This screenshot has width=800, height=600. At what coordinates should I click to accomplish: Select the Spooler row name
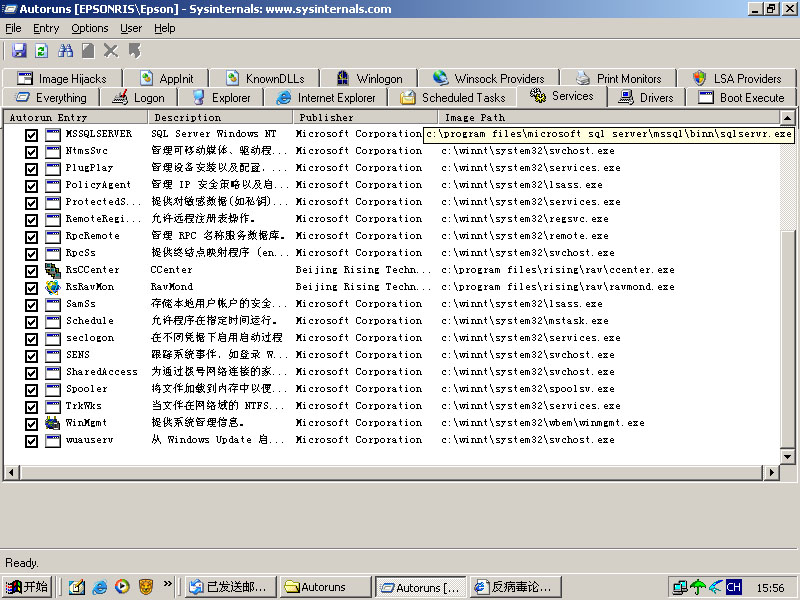(x=87, y=389)
